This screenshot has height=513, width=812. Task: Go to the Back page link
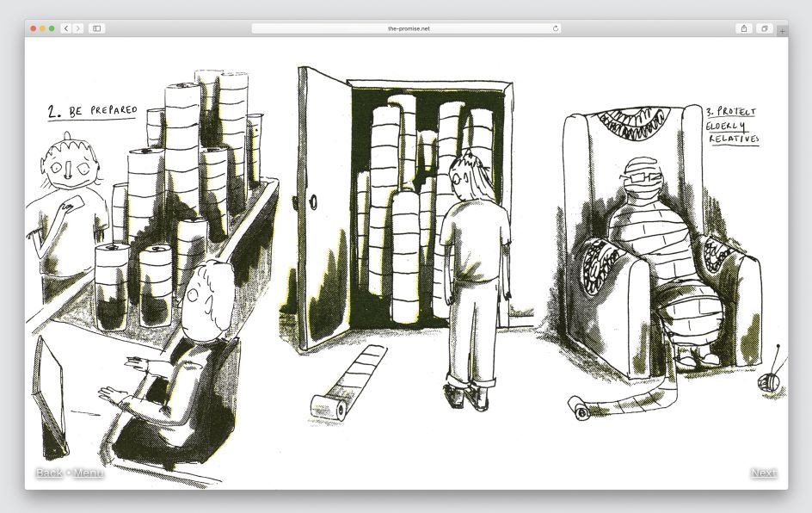pyautogui.click(x=48, y=473)
